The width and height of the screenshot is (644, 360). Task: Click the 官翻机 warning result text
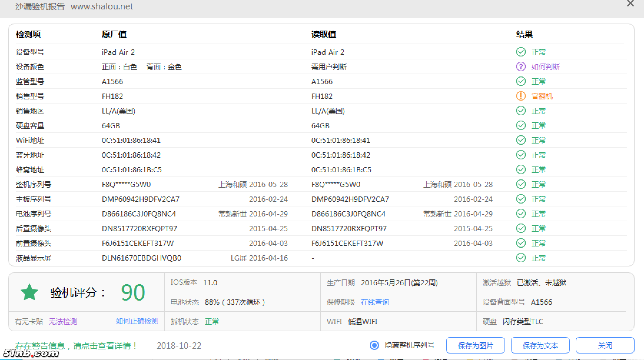542,96
